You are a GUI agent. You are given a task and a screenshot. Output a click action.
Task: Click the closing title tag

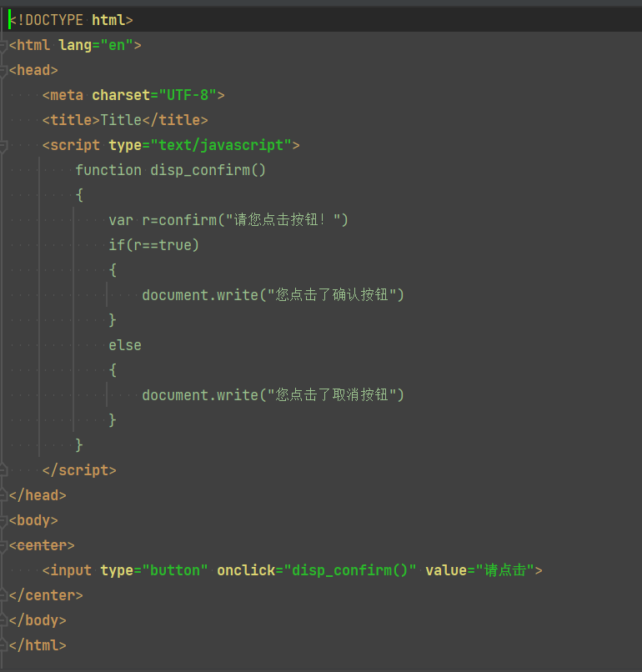point(175,120)
